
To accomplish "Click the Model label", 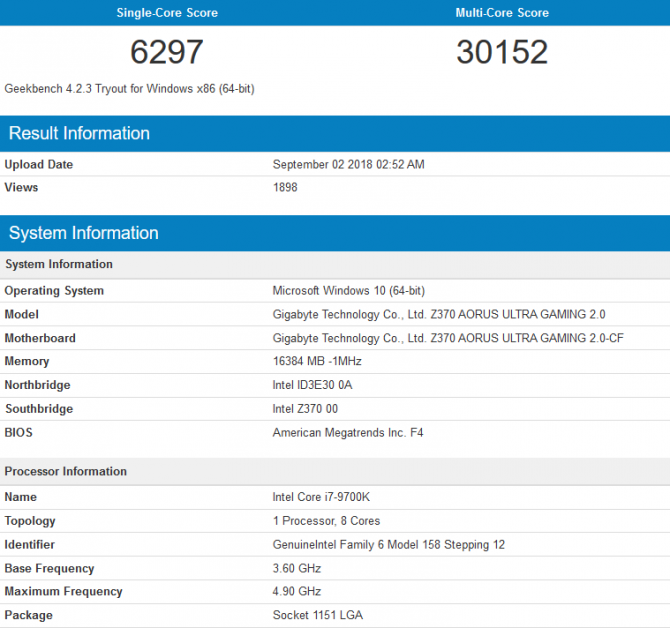I will click(x=21, y=314).
